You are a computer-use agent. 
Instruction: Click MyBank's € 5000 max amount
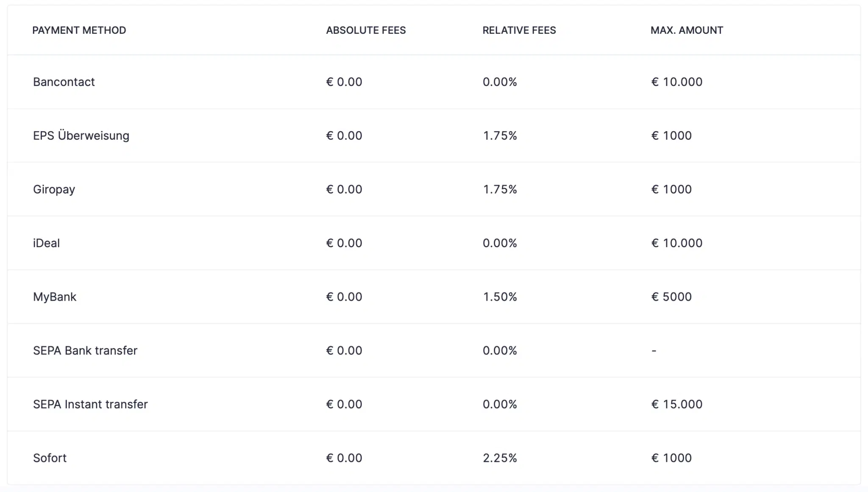(x=671, y=297)
